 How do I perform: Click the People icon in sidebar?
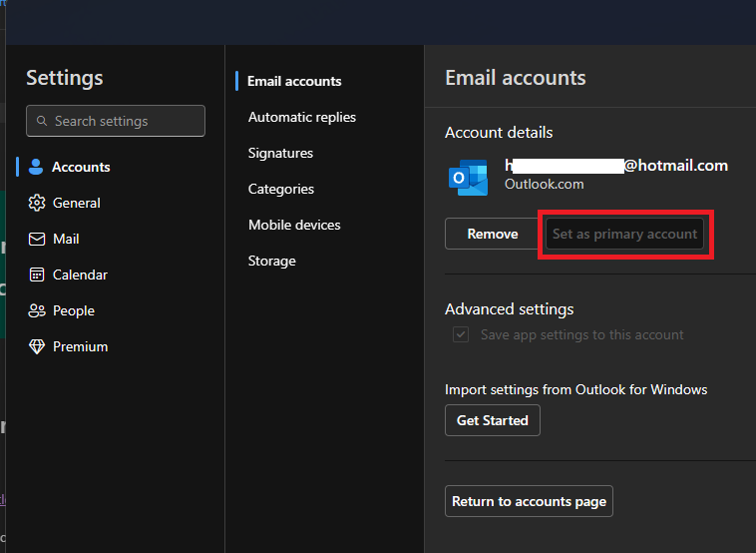coord(37,310)
